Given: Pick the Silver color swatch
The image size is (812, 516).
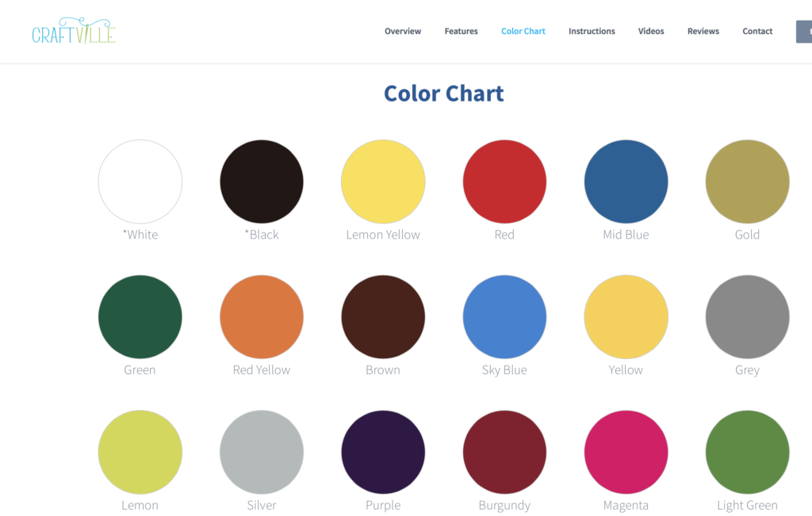Looking at the screenshot, I should pyautogui.click(x=262, y=453).
